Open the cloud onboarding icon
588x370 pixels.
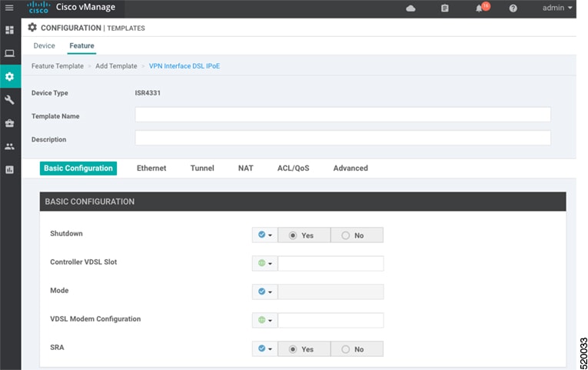coord(410,8)
